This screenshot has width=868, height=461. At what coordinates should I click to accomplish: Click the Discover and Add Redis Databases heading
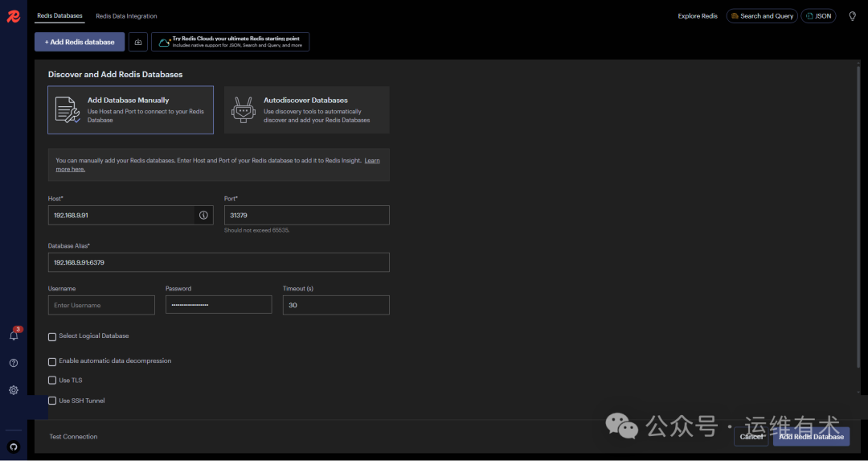click(115, 74)
